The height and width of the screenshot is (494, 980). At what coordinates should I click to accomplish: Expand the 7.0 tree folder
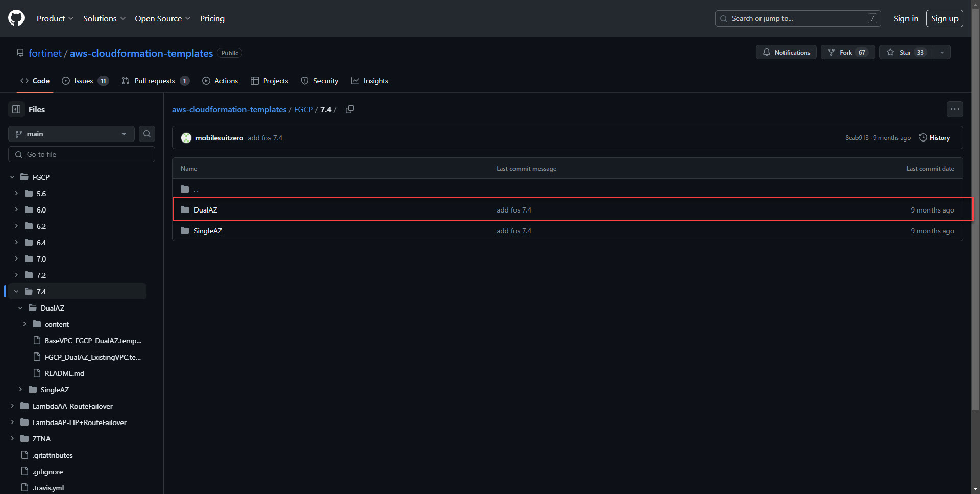[x=16, y=258]
